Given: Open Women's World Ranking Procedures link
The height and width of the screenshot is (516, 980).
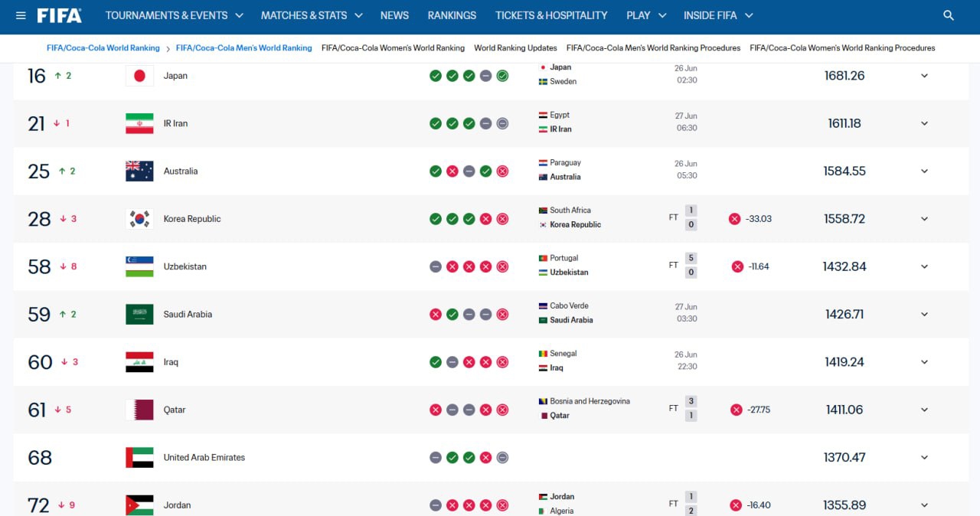Looking at the screenshot, I should tap(842, 47).
